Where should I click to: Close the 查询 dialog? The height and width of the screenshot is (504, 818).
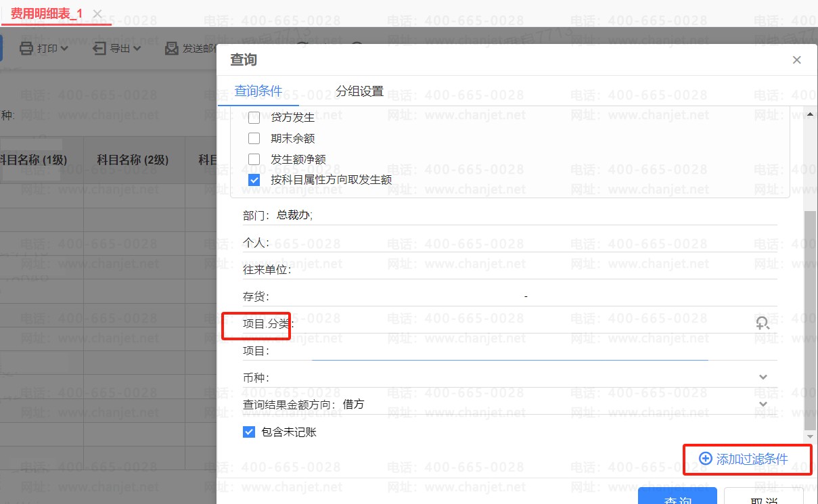(x=797, y=60)
